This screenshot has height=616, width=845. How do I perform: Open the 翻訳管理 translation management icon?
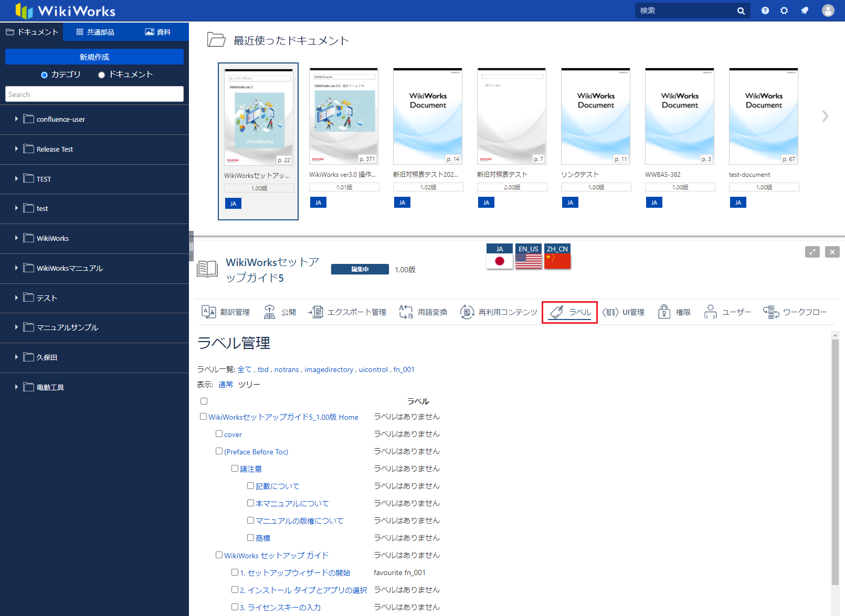pos(208,312)
